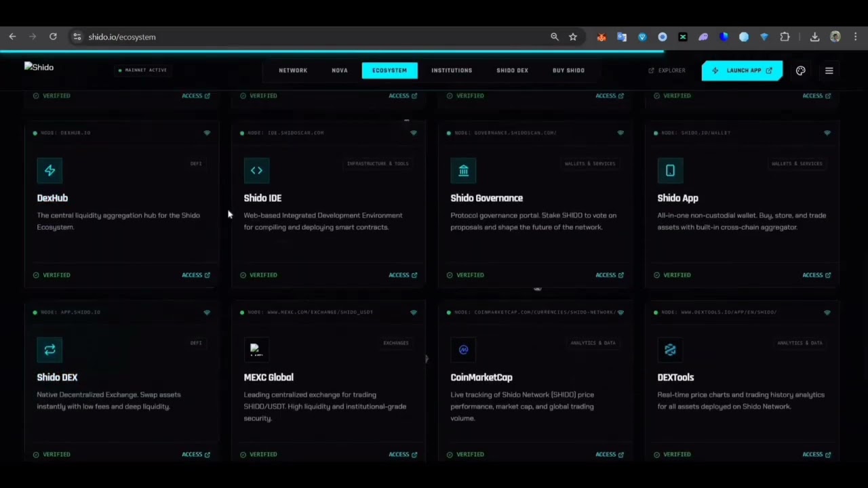Click the zoom magnifier icon in address bar
This screenshot has width=868, height=488.
[x=555, y=37]
